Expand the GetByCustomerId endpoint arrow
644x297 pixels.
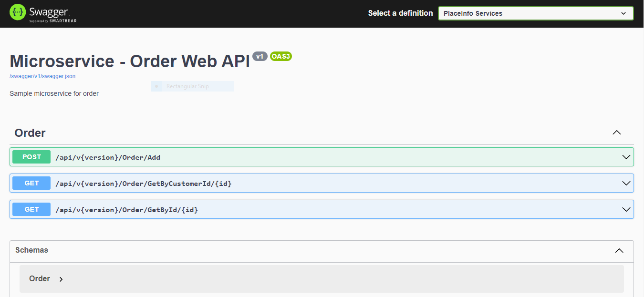point(626,183)
